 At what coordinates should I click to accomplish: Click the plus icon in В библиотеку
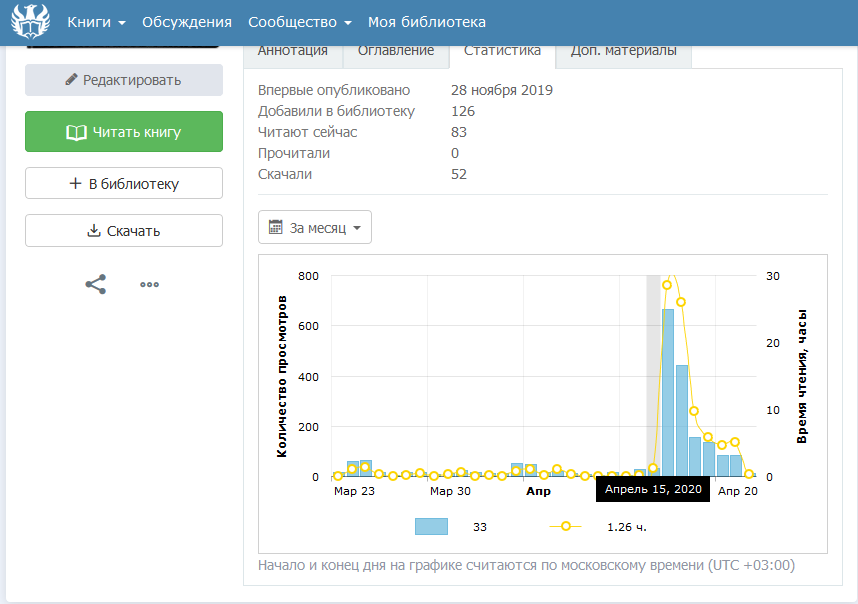[75, 184]
